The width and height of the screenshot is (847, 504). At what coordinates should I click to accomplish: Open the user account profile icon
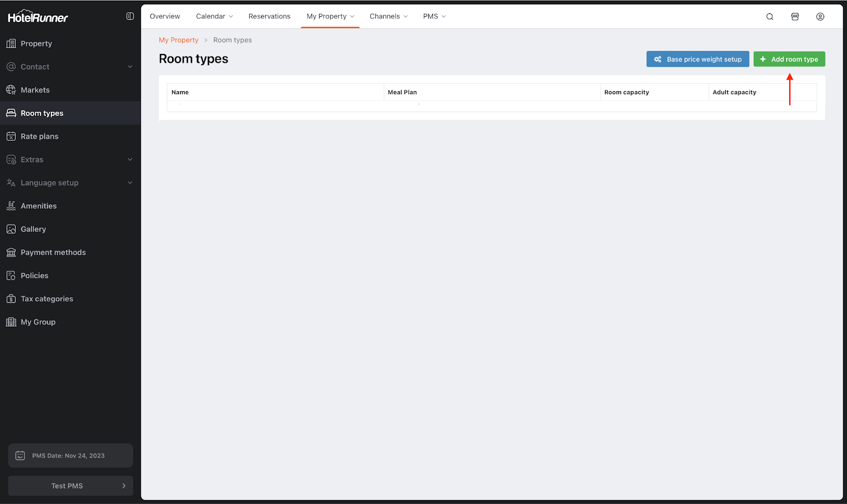point(820,16)
